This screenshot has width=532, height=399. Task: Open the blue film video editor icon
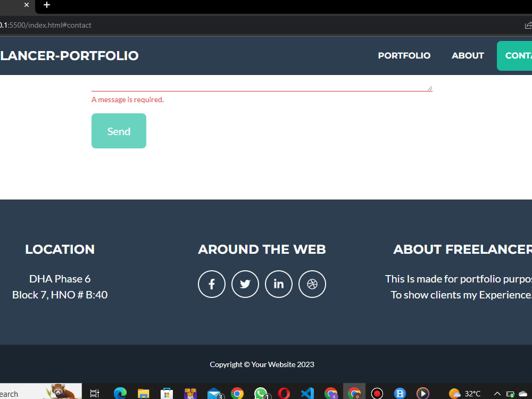400,393
